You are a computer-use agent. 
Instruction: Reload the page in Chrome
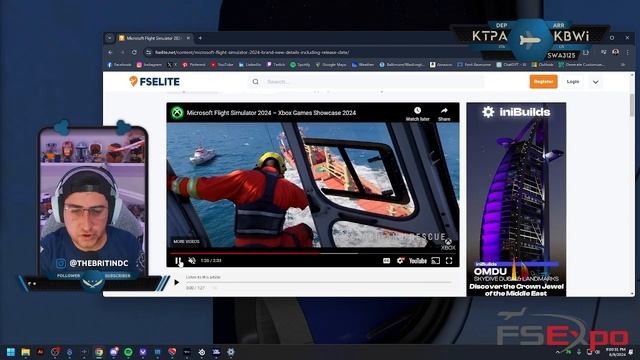[134, 52]
